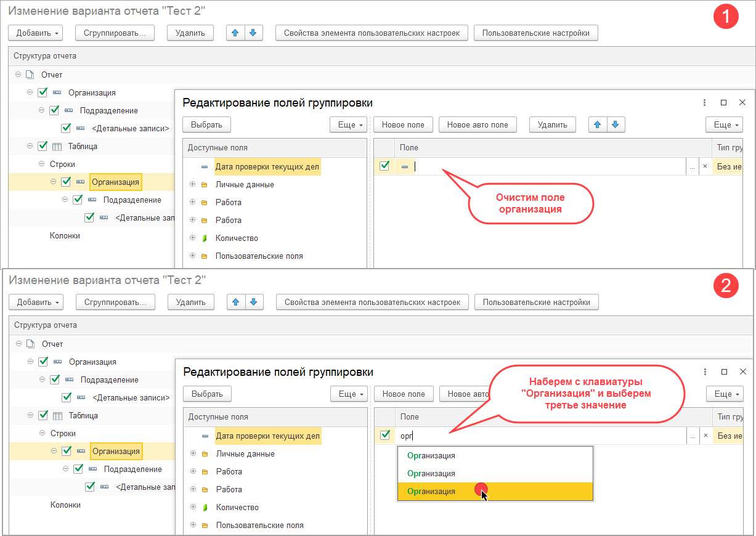Select Колонки row in lower structure tree
Image resolution: width=756 pixels, height=536 pixels.
[x=66, y=505]
